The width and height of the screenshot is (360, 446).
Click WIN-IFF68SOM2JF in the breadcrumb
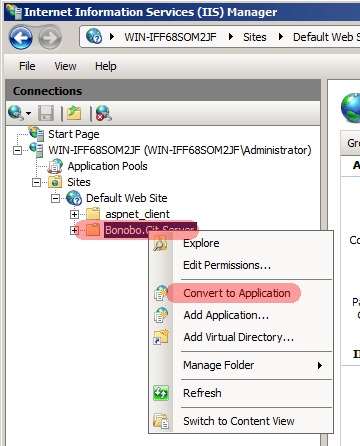point(170,37)
